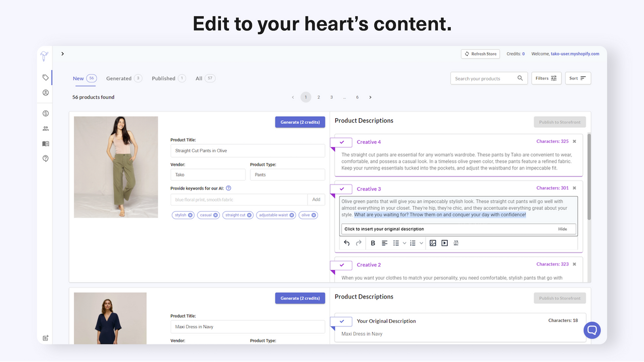Open the text alignment icon in the editor
The image size is (644, 362).
[x=384, y=243]
